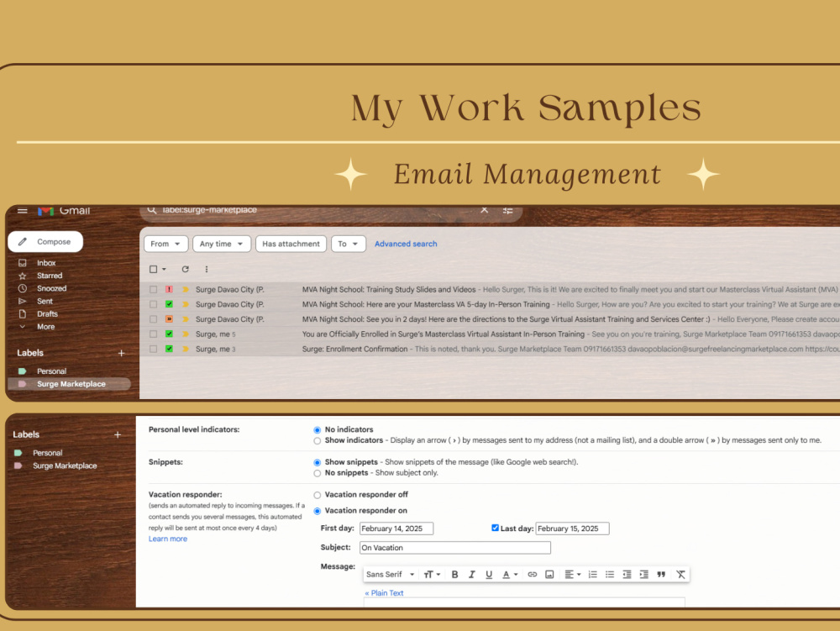Image resolution: width=840 pixels, height=631 pixels.
Task: Select Surge Marketplace in the lower sidebar
Action: (65, 466)
